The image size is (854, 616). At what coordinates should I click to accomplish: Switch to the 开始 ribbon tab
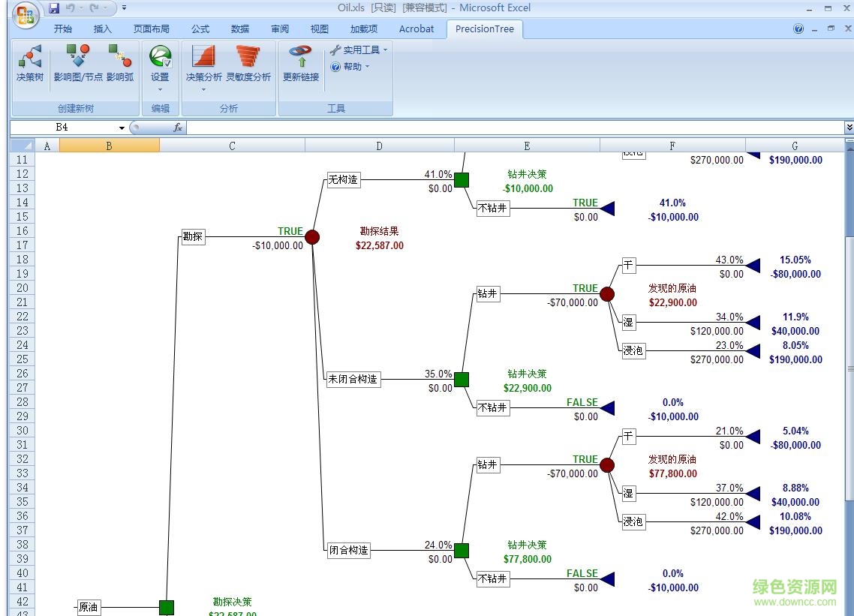pos(63,29)
